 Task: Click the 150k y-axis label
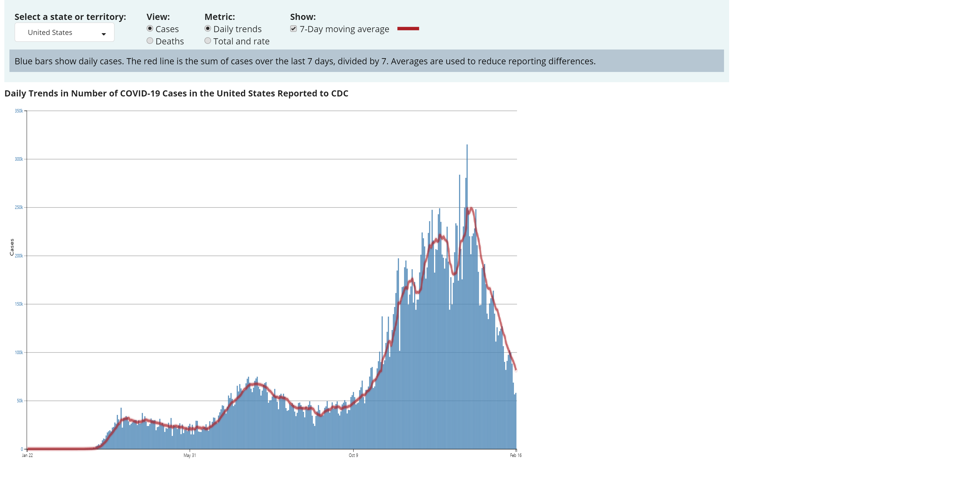point(19,304)
